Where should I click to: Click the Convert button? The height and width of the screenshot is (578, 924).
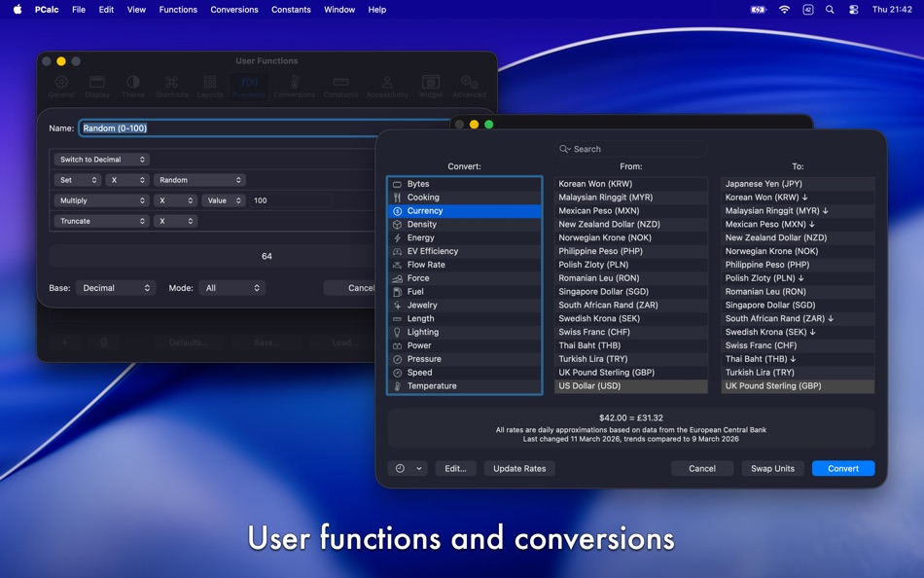click(x=842, y=468)
